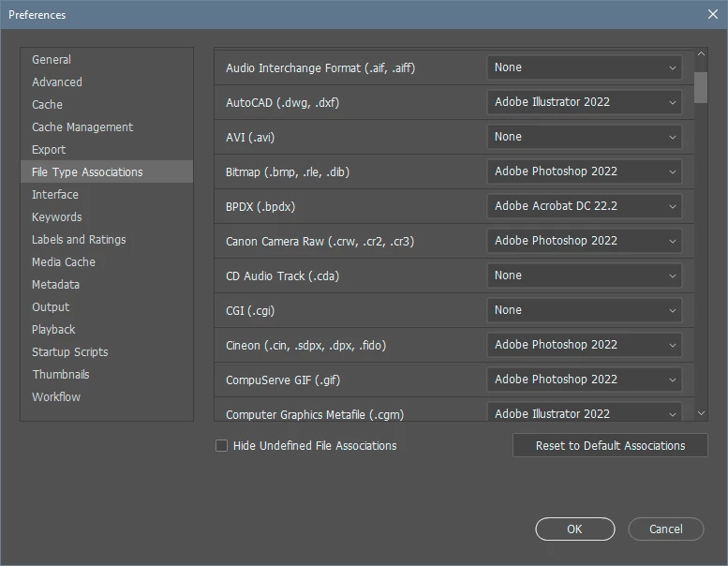The width and height of the screenshot is (728, 566).
Task: Select Cache Management in the sidebar
Action: [x=106, y=127]
